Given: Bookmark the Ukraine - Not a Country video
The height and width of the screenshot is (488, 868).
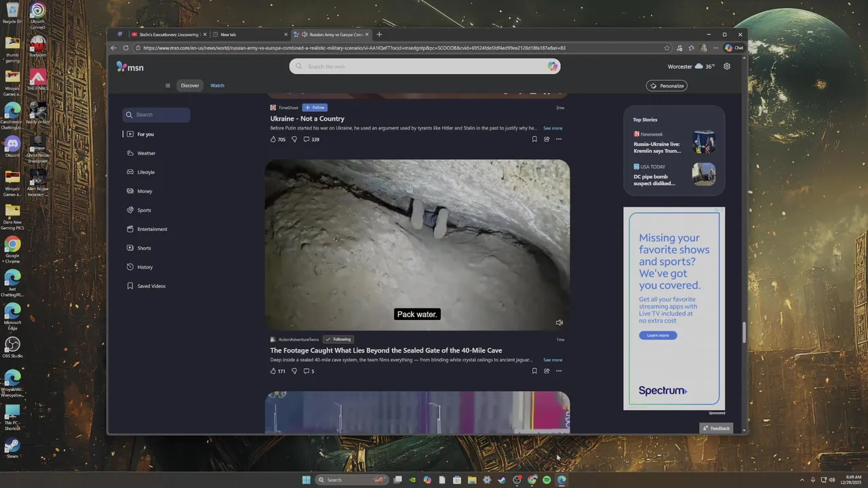Looking at the screenshot, I should 534,139.
